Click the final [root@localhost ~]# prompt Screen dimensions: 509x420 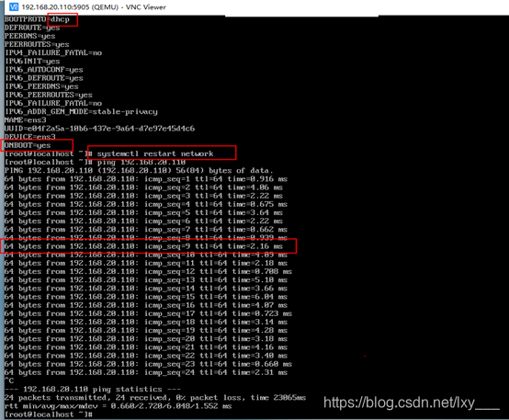(x=49, y=414)
